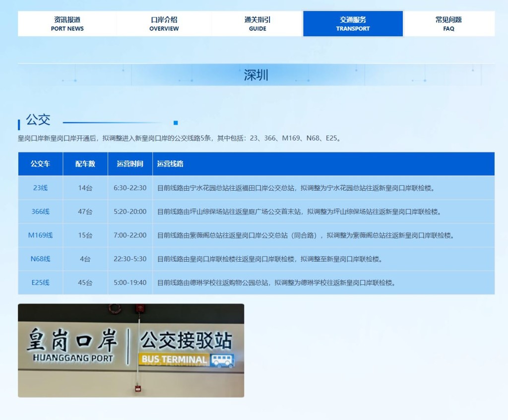
Task: Open the N68线 bus route link
Action: (x=41, y=259)
